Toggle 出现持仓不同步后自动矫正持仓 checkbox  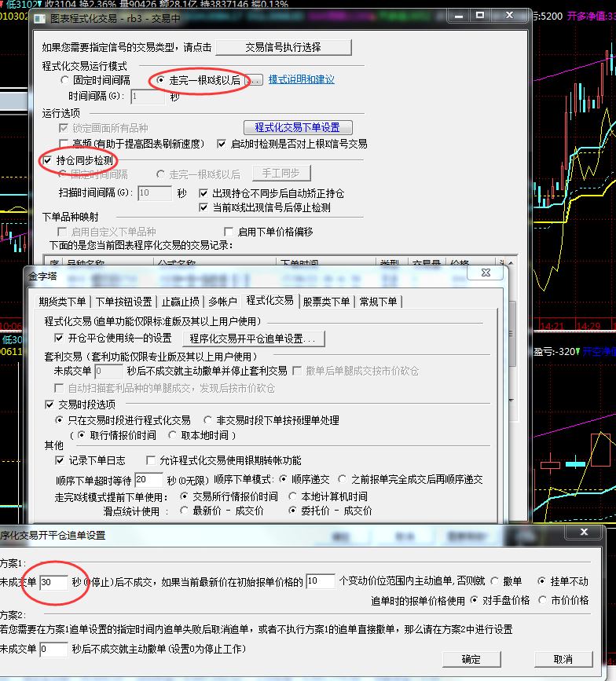point(203,193)
